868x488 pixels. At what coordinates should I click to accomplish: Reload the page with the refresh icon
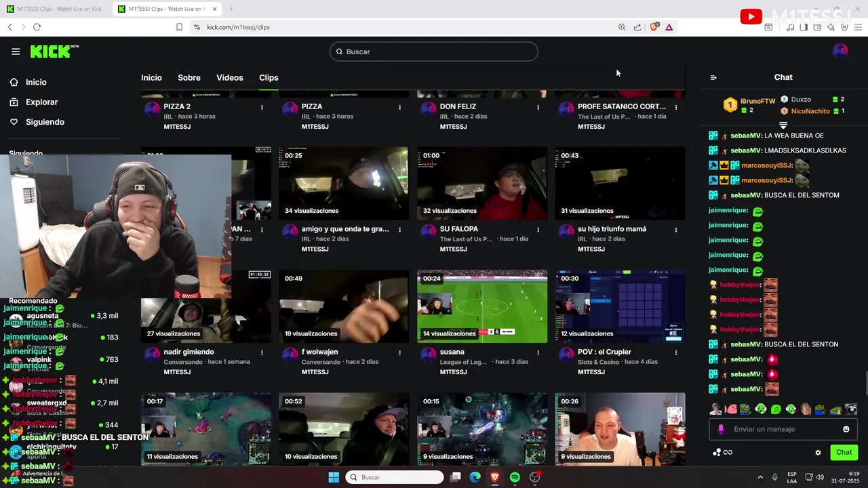coord(37,27)
